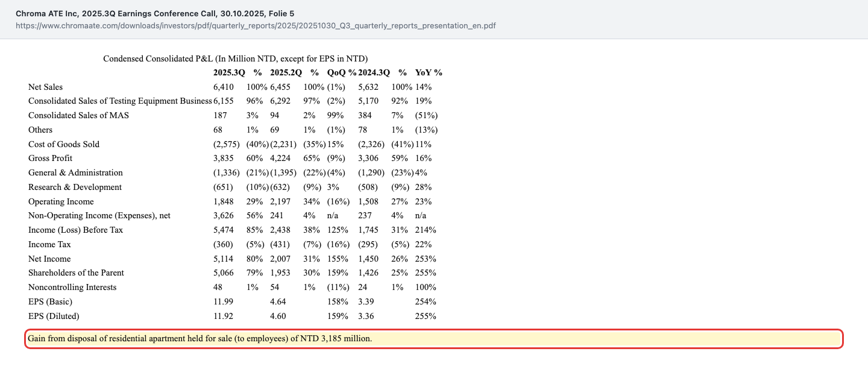The height and width of the screenshot is (366, 868).
Task: Click the 2024.3Q column header
Action: click(374, 72)
